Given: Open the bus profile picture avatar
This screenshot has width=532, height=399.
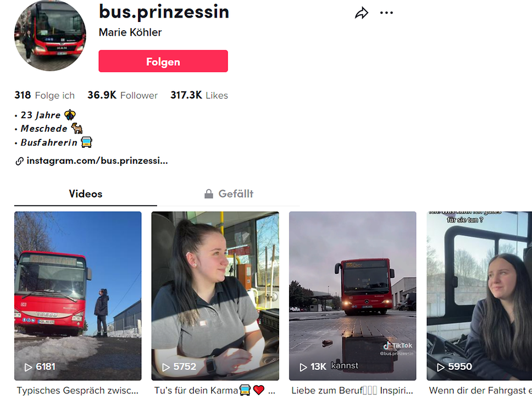Looking at the screenshot, I should 50,35.
